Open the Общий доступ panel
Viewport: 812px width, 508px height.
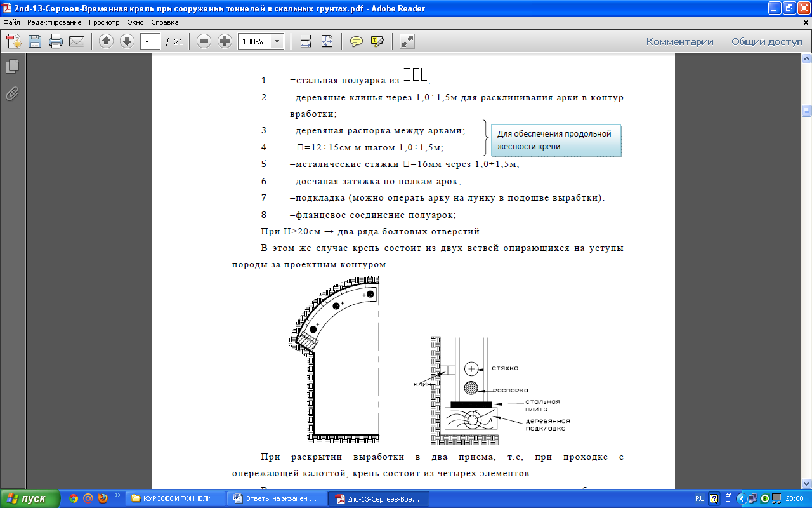[x=767, y=41]
